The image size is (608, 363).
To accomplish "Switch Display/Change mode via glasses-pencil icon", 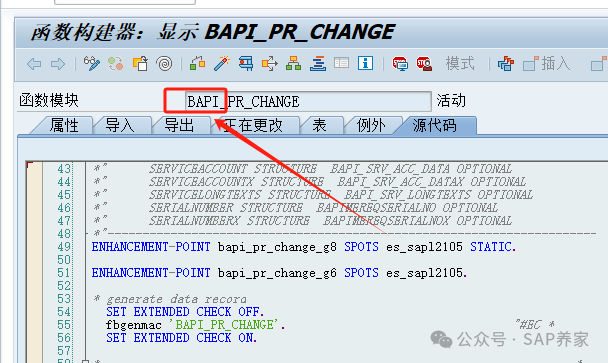I will tap(92, 64).
